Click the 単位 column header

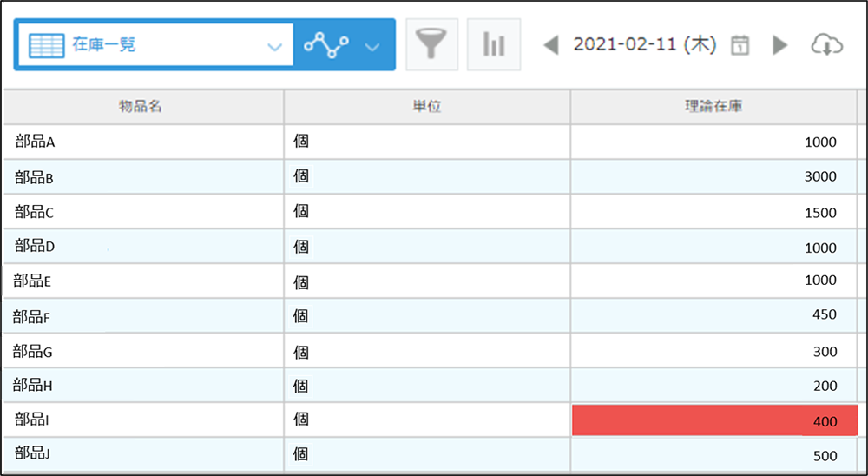[x=426, y=106]
